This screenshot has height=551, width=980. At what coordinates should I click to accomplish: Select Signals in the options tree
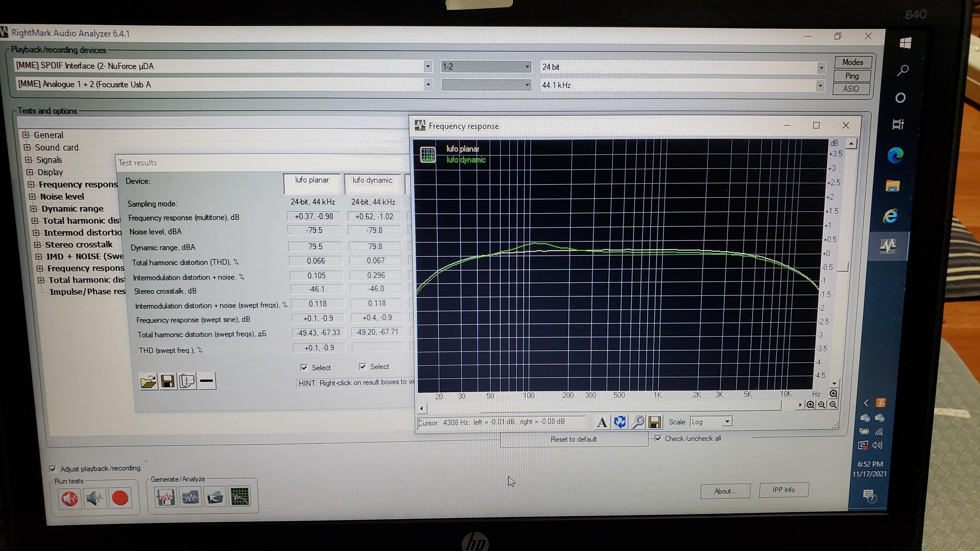49,160
